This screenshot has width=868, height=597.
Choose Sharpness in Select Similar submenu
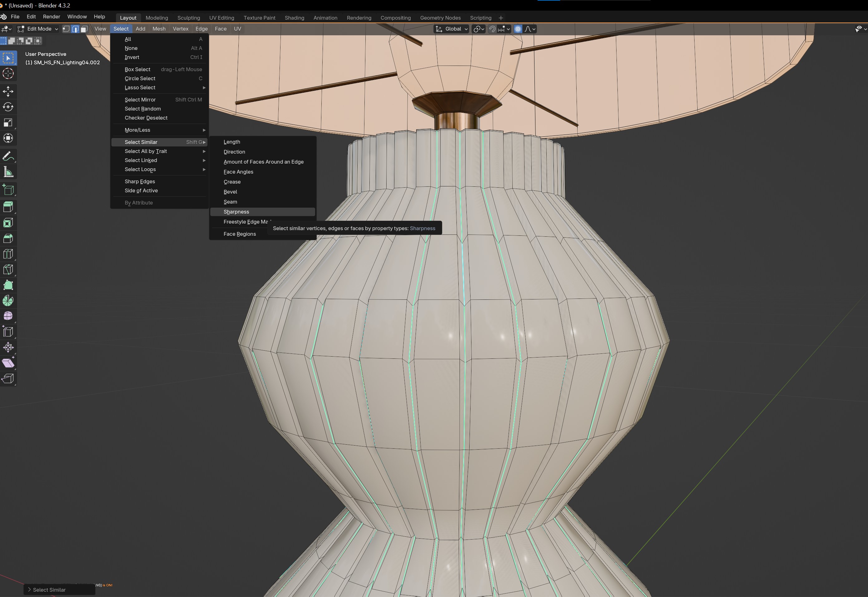[x=262, y=212]
